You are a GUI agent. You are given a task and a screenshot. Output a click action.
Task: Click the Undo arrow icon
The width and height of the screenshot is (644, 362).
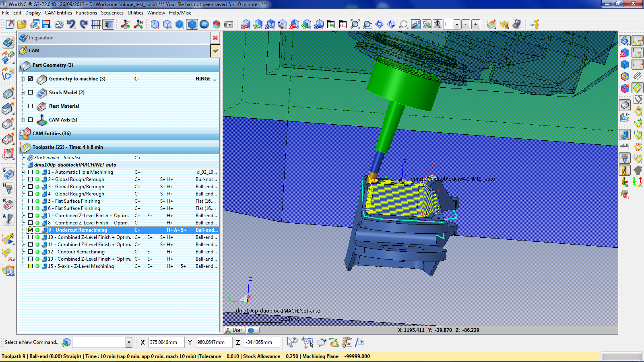(x=71, y=25)
